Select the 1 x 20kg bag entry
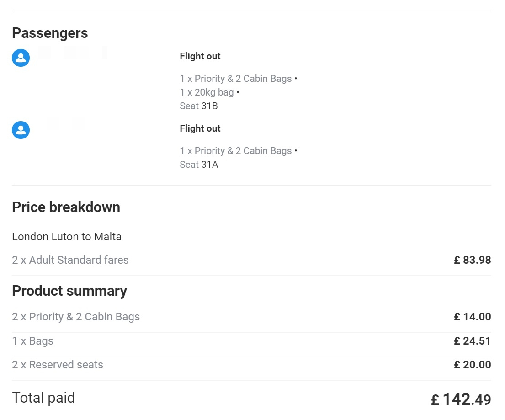 [x=207, y=92]
